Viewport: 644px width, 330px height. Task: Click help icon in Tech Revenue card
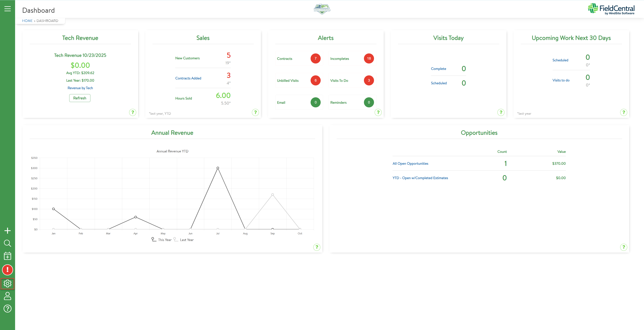[x=132, y=112]
